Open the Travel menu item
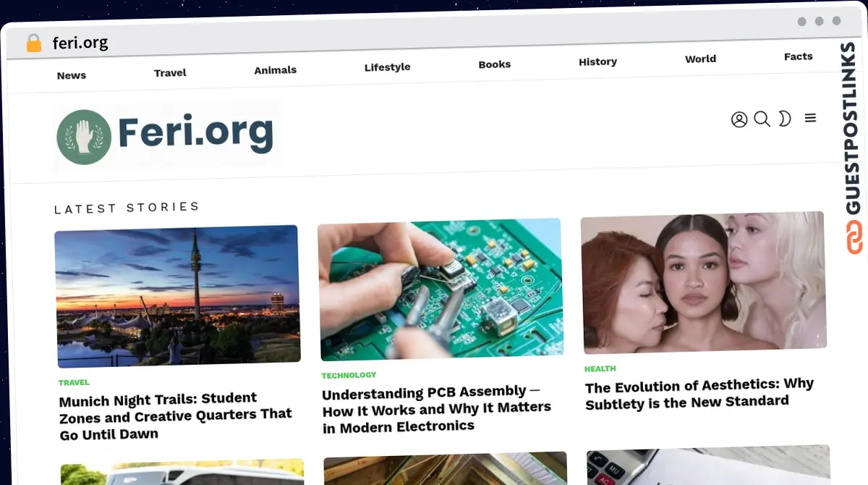Screen dimensions: 868x485 pyautogui.click(x=170, y=72)
